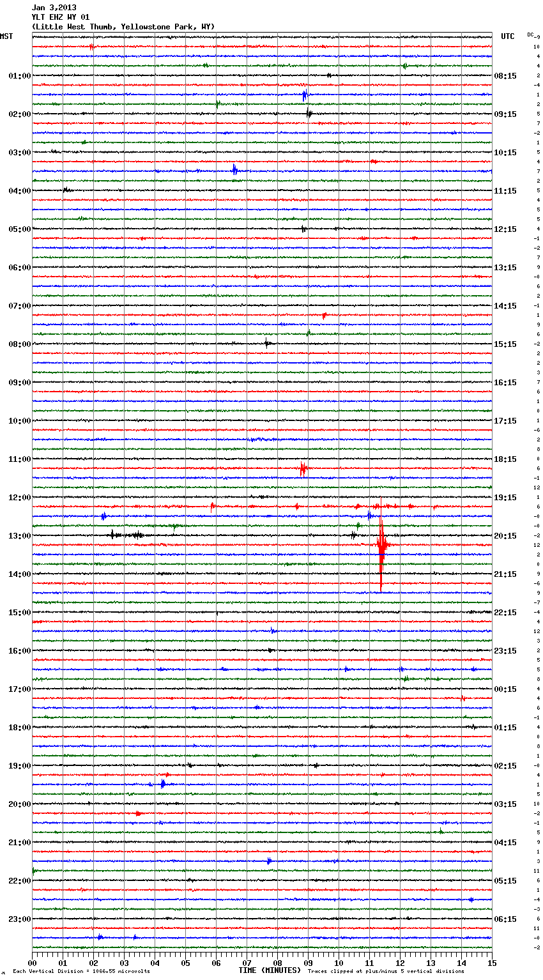543x980 pixels.
Task: Select the 08:00 MST time label
Action: [x=20, y=344]
